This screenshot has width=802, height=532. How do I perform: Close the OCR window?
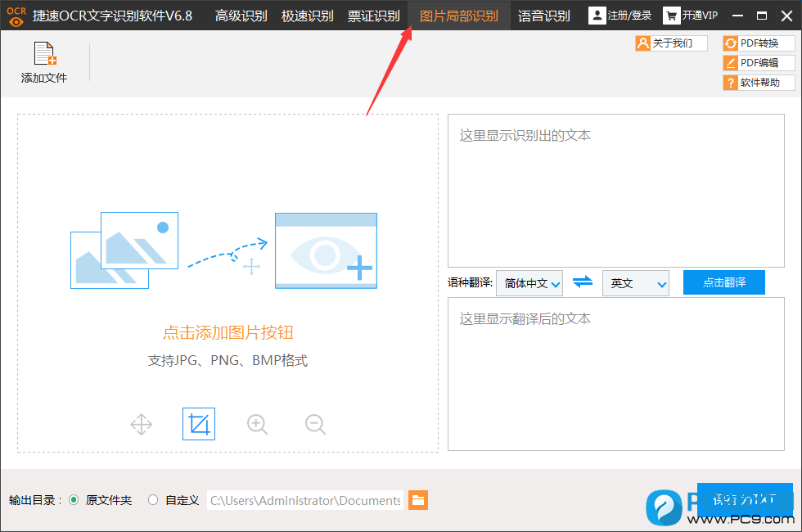click(786, 16)
